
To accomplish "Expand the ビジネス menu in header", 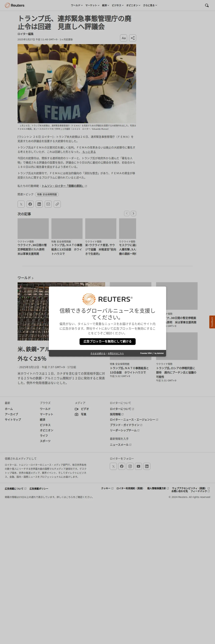I will (x=118, y=5).
